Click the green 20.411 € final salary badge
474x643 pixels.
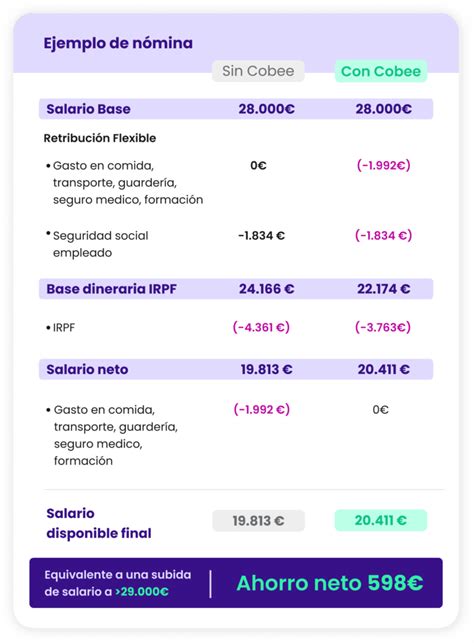click(x=381, y=520)
